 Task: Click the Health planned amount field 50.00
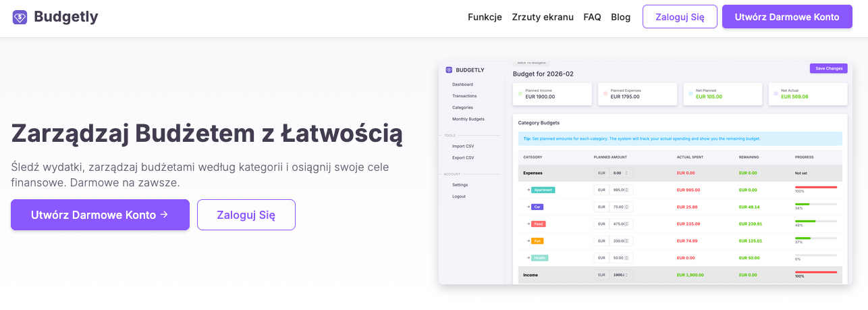coord(622,257)
